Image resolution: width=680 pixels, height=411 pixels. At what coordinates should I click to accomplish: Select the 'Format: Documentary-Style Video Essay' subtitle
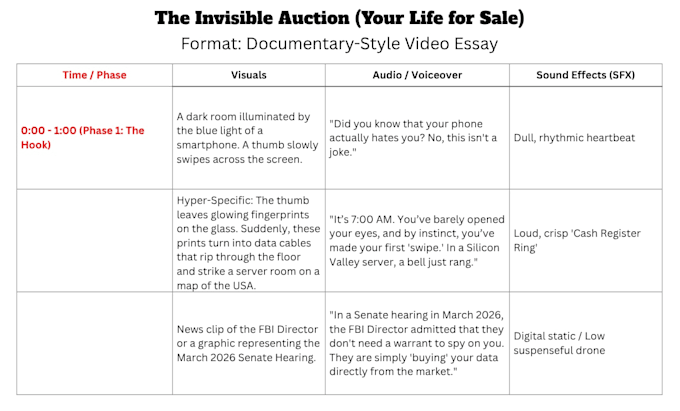339,44
